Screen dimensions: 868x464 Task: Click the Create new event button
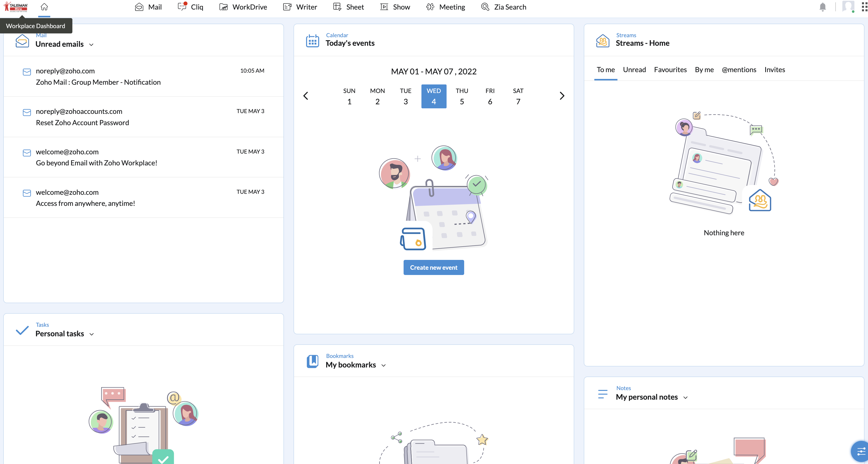coord(433,267)
